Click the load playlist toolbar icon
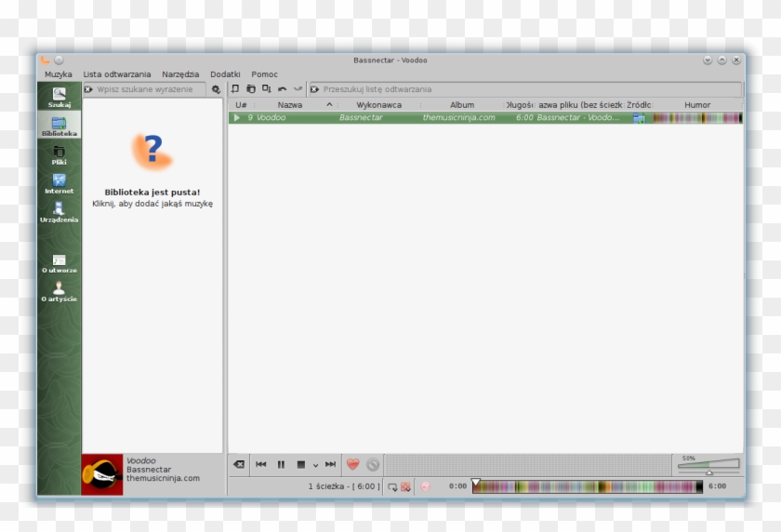Image resolution: width=781 pixels, height=532 pixels. pos(251,89)
